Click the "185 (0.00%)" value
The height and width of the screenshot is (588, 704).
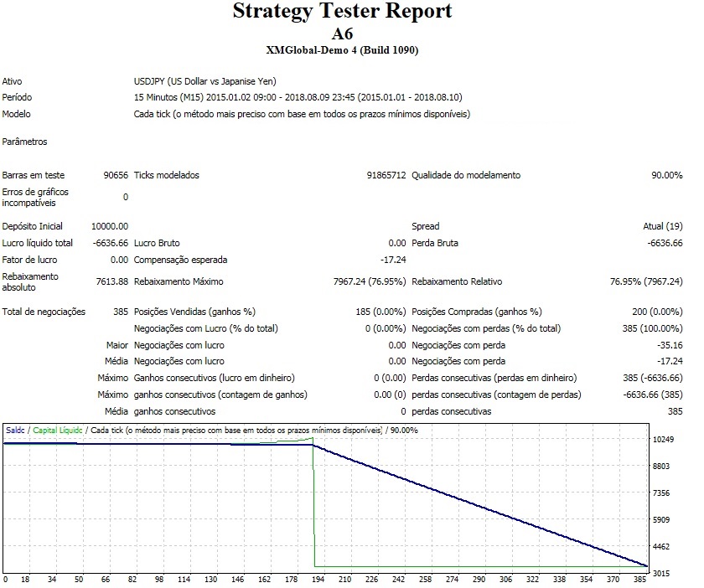tap(380, 312)
